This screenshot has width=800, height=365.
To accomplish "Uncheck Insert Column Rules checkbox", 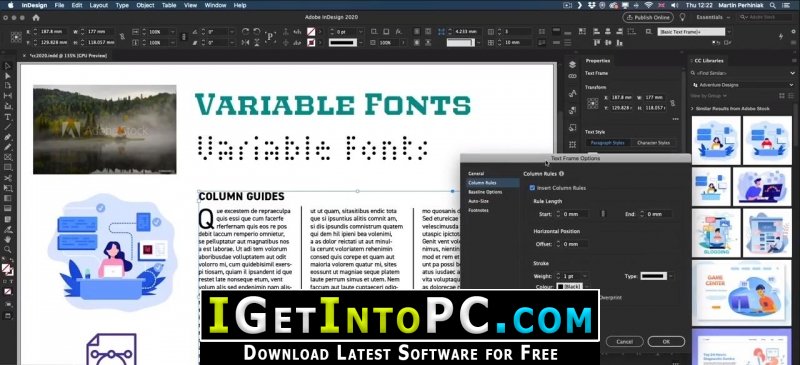I will tap(533, 188).
